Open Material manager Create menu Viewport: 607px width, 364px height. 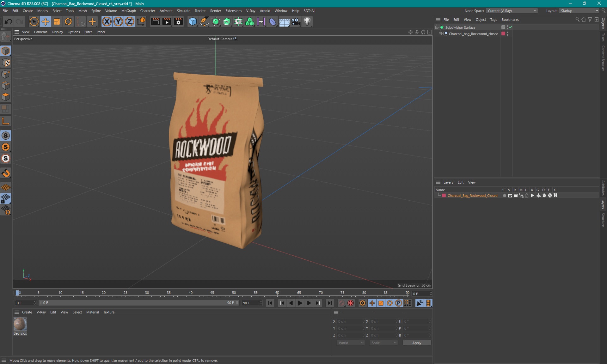(x=27, y=312)
